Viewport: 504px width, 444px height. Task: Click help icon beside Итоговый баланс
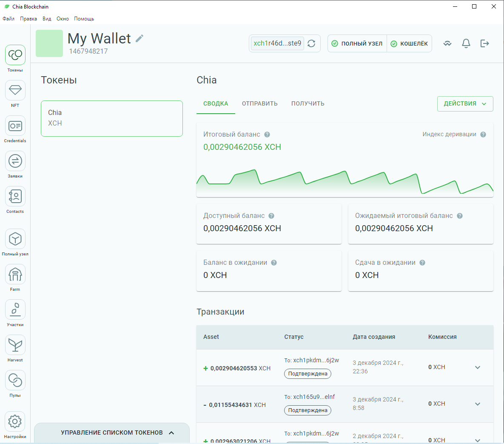(x=267, y=135)
